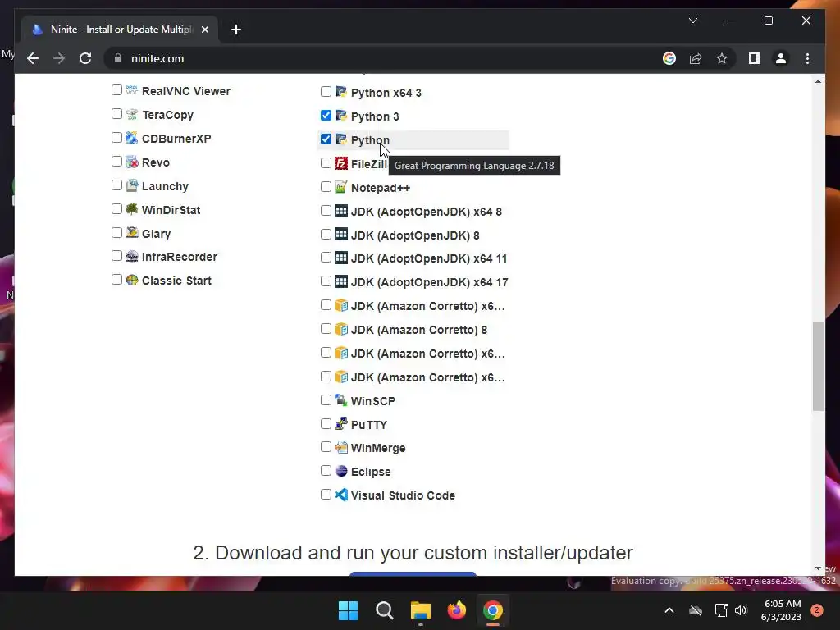This screenshot has width=840, height=630.
Task: Open a new browser tab
Action: [x=236, y=30]
